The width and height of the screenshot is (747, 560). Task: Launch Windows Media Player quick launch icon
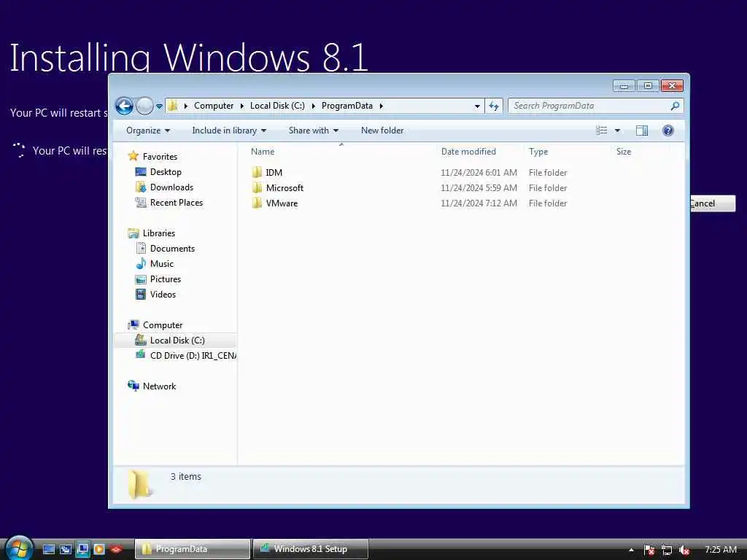99,549
